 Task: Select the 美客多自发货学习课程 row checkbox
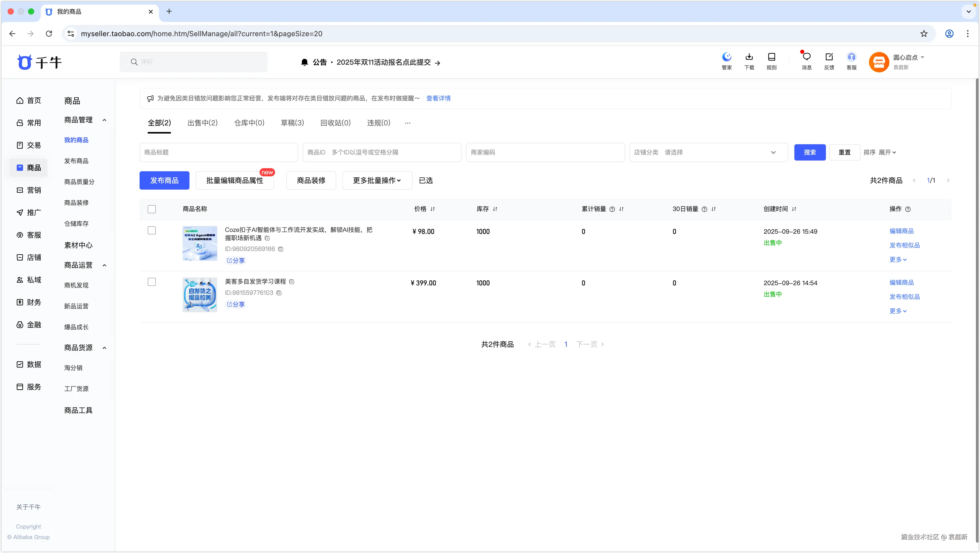152,282
